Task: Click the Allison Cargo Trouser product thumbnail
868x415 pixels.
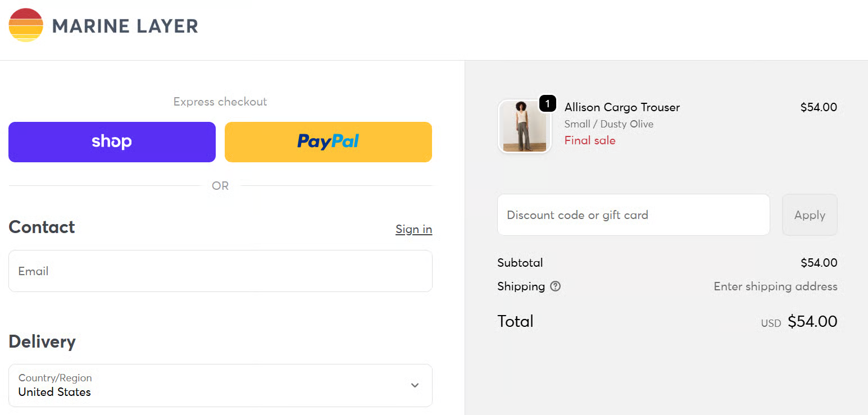Action: [524, 126]
